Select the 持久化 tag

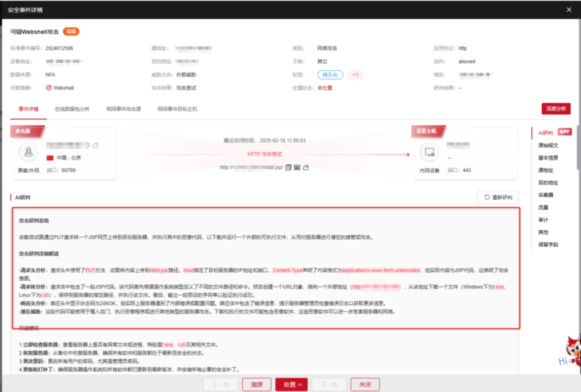point(330,75)
